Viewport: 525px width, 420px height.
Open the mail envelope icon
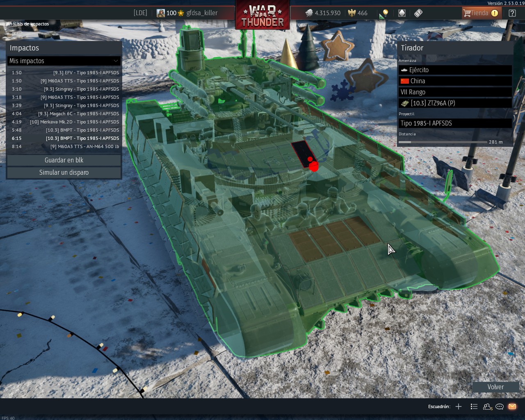click(512, 406)
